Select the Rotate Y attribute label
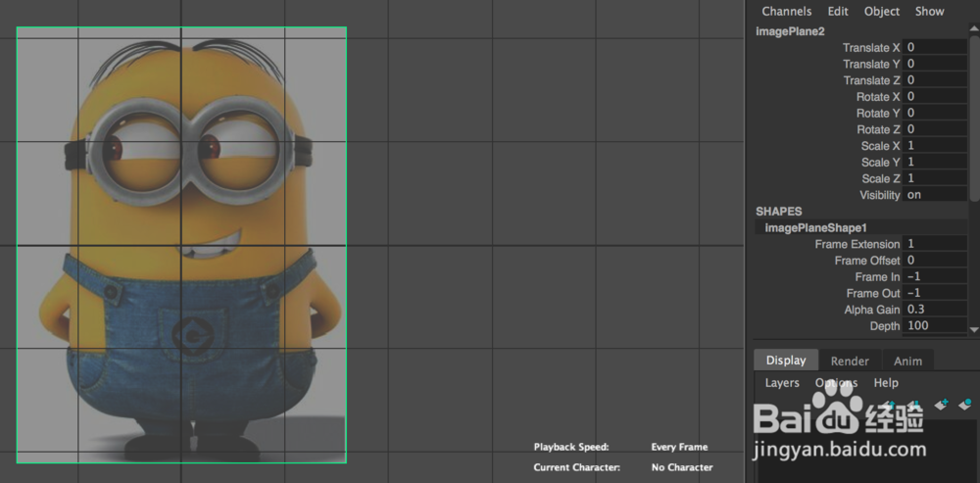The image size is (980, 483). click(x=878, y=113)
